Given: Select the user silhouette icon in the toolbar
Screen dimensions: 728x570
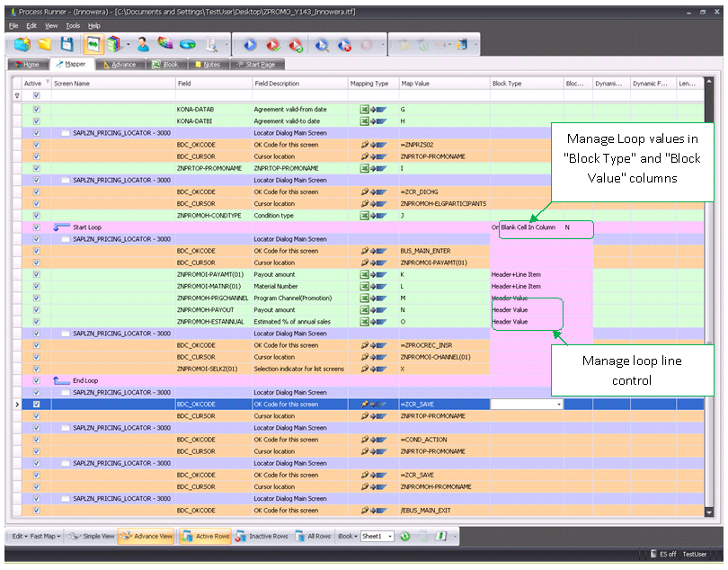Looking at the screenshot, I should (x=144, y=43).
